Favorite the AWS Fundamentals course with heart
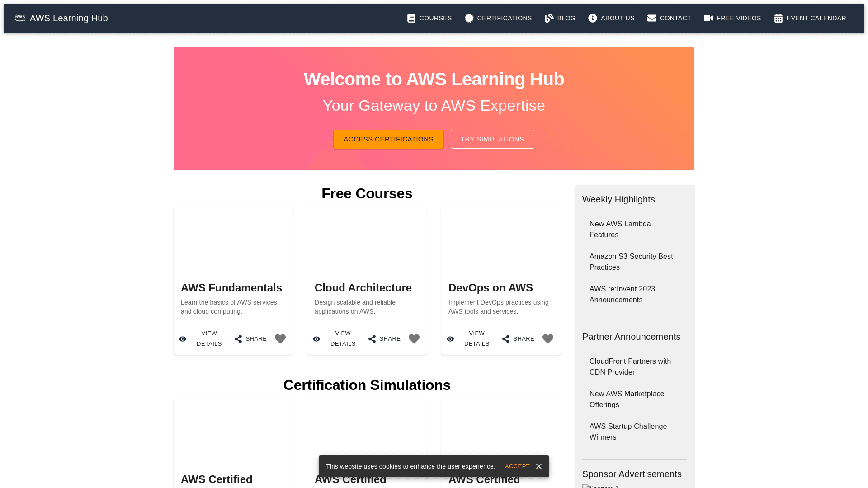The height and width of the screenshot is (488, 868). [x=280, y=339]
